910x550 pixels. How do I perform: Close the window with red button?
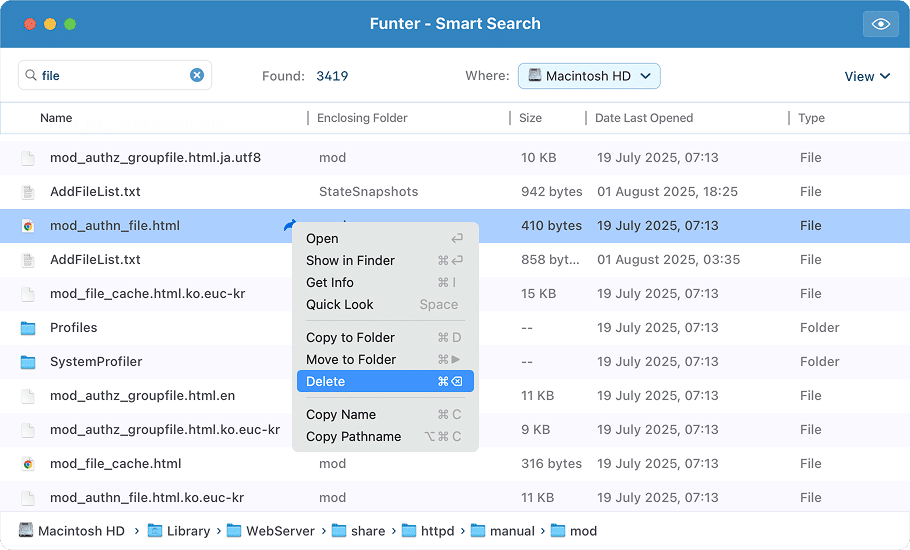click(x=30, y=24)
